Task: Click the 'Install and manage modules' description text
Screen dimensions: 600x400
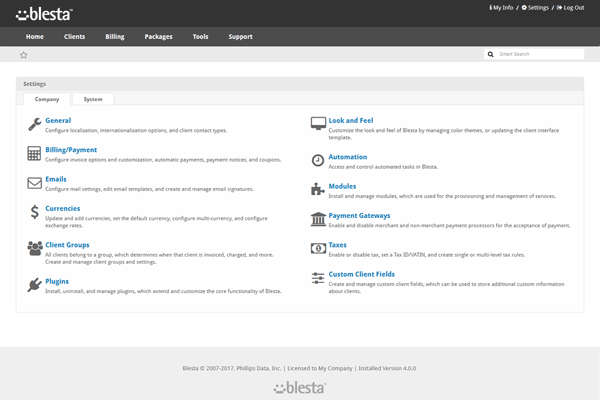Action: click(x=442, y=196)
